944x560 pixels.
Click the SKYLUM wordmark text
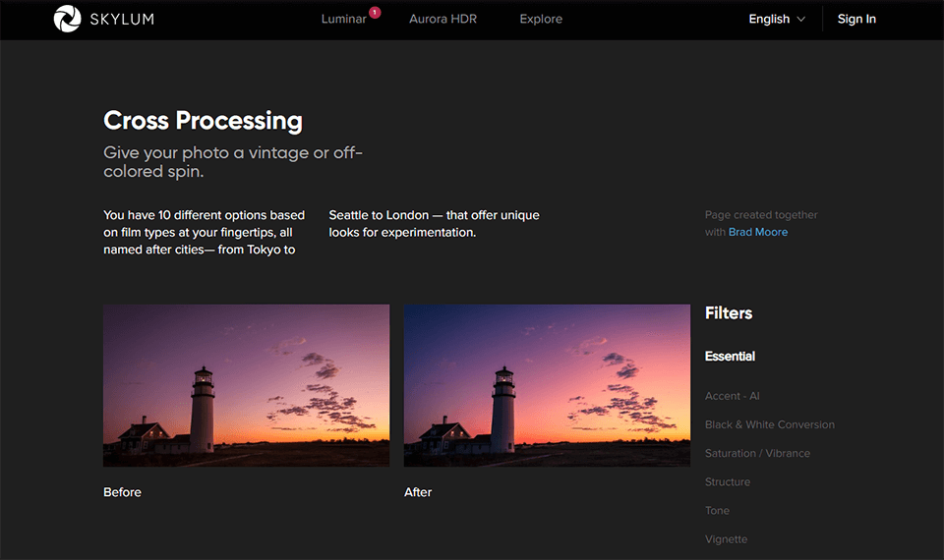[x=122, y=20]
